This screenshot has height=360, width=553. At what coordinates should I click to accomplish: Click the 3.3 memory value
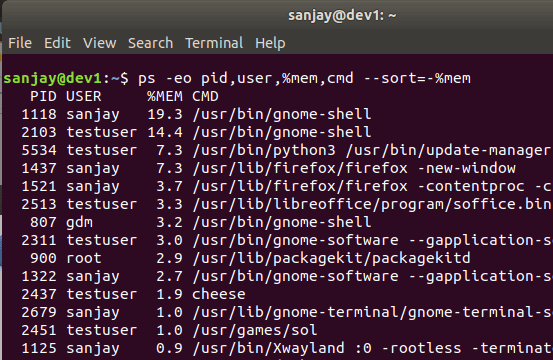(169, 204)
